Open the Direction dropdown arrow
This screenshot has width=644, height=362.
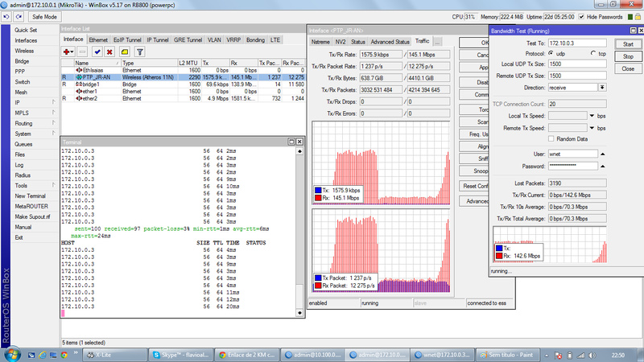602,88
